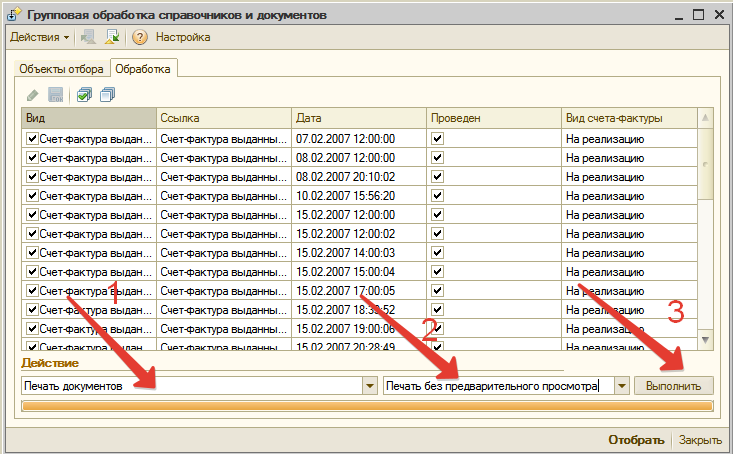Toggle the Проведен checkbox for row 15.02.2007 14:00:03
The height and width of the screenshot is (454, 733).
tap(437, 253)
